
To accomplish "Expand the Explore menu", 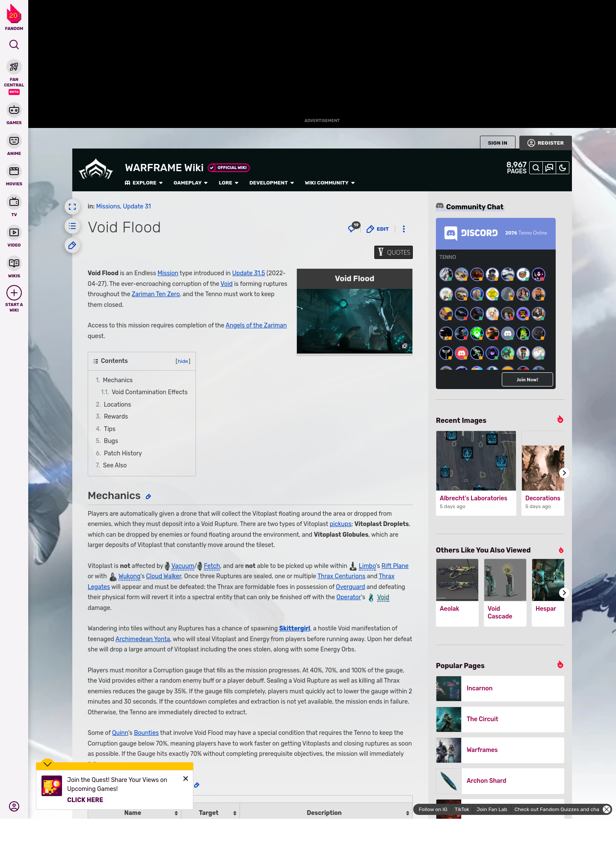I will (x=144, y=183).
